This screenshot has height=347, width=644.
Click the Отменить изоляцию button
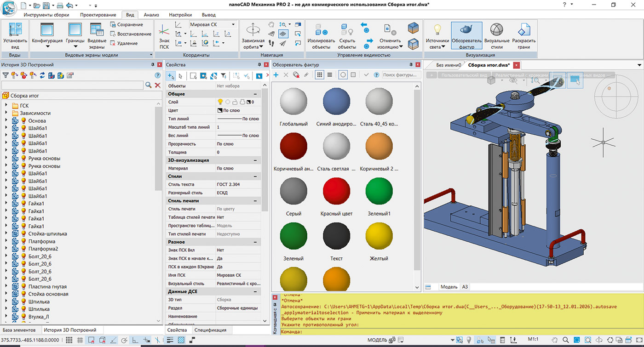tap(391, 36)
